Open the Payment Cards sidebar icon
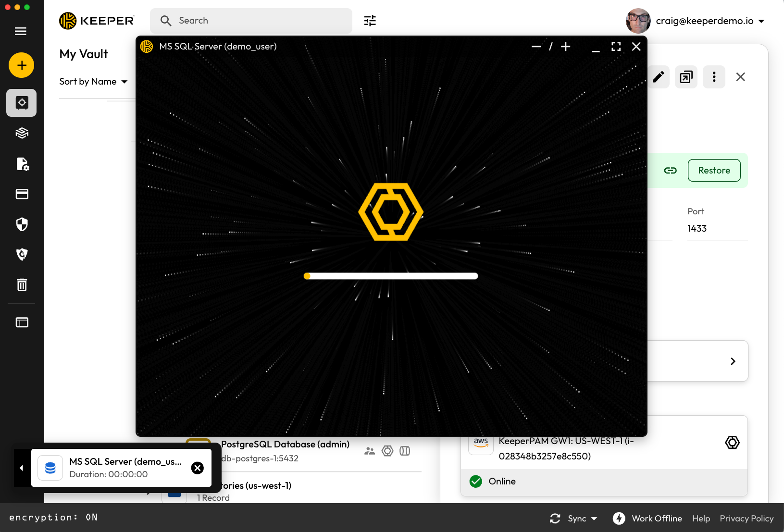Viewport: 784px width, 532px height. [x=22, y=194]
